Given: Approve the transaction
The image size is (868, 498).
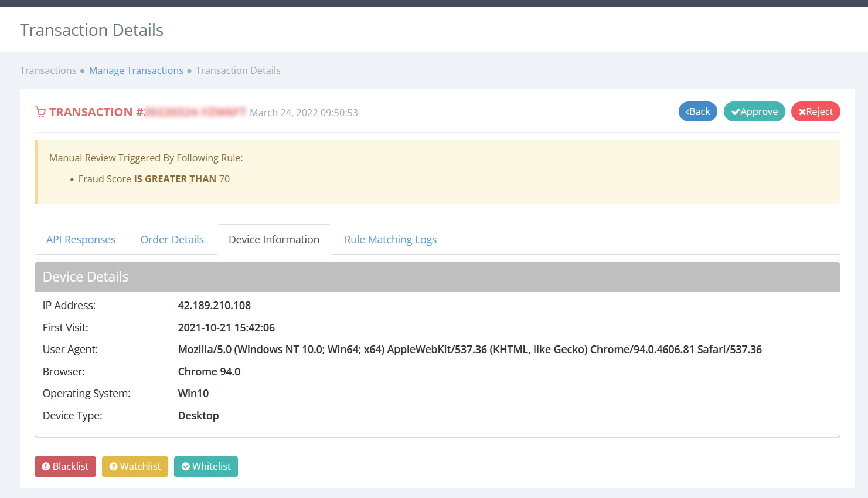Looking at the screenshot, I should click(x=754, y=111).
